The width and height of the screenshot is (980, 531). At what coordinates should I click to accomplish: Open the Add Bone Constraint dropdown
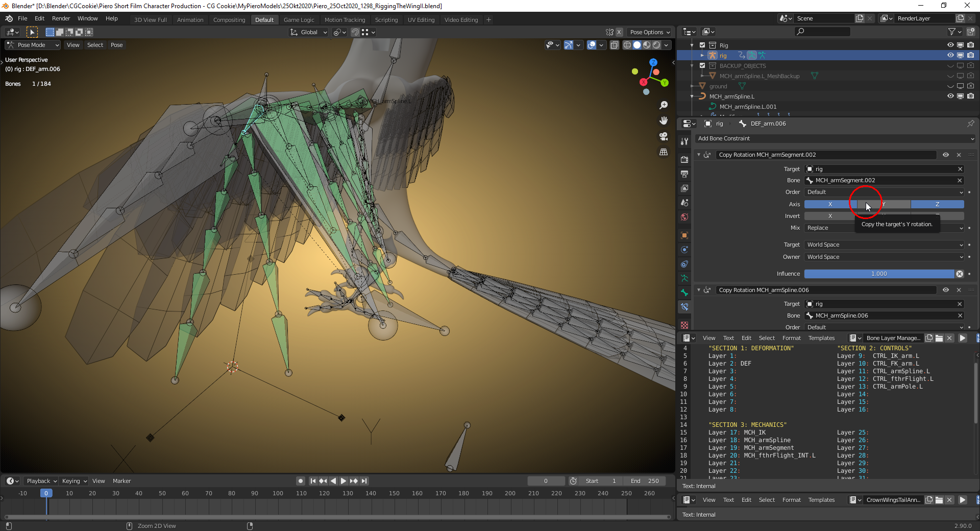836,138
